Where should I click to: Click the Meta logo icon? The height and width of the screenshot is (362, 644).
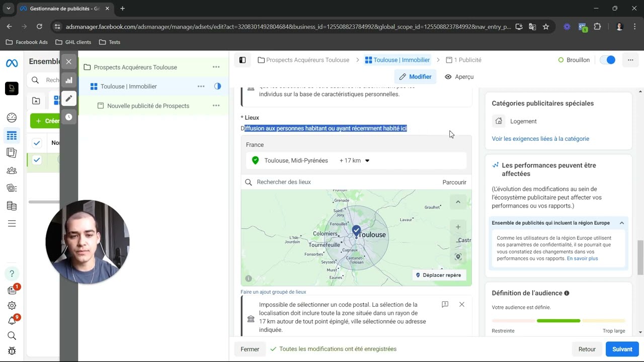(x=12, y=63)
